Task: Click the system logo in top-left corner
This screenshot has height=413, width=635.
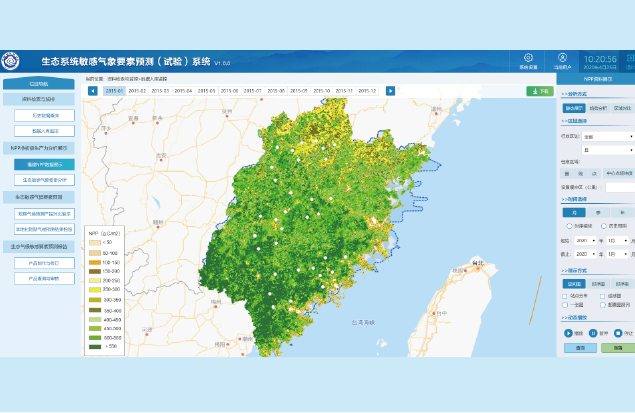Action: [x=10, y=61]
